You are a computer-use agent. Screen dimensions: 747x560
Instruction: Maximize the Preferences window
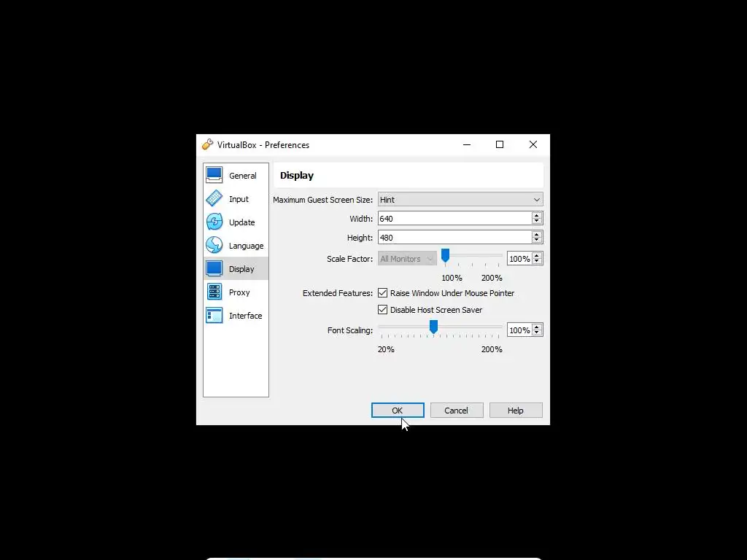[500, 145]
